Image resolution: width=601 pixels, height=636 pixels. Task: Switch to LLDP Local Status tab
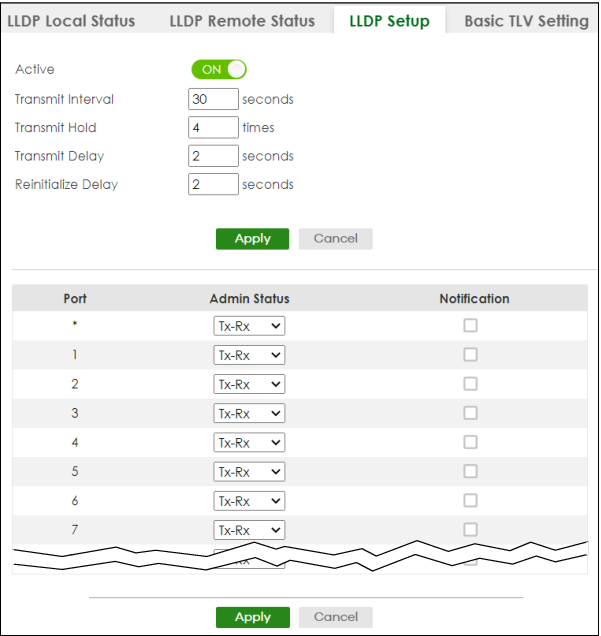point(71,21)
